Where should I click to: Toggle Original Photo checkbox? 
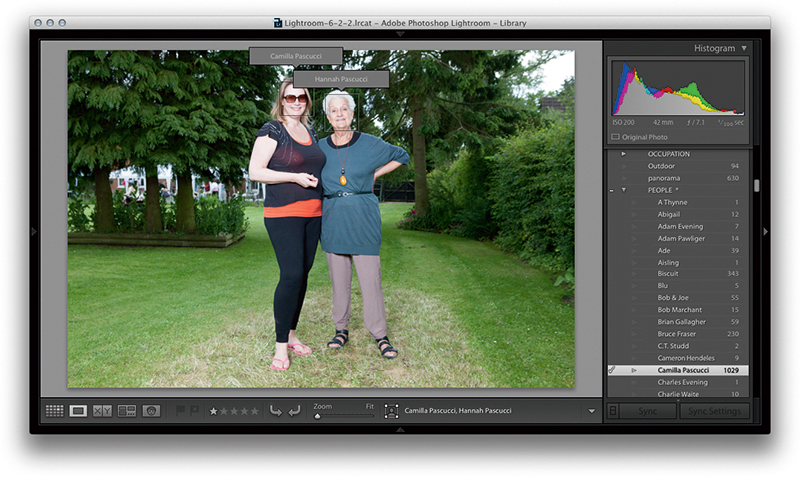615,137
